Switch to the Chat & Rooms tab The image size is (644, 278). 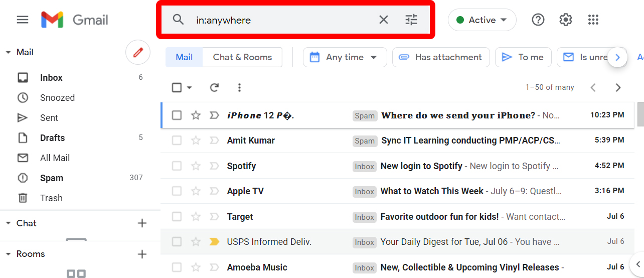[242, 57]
